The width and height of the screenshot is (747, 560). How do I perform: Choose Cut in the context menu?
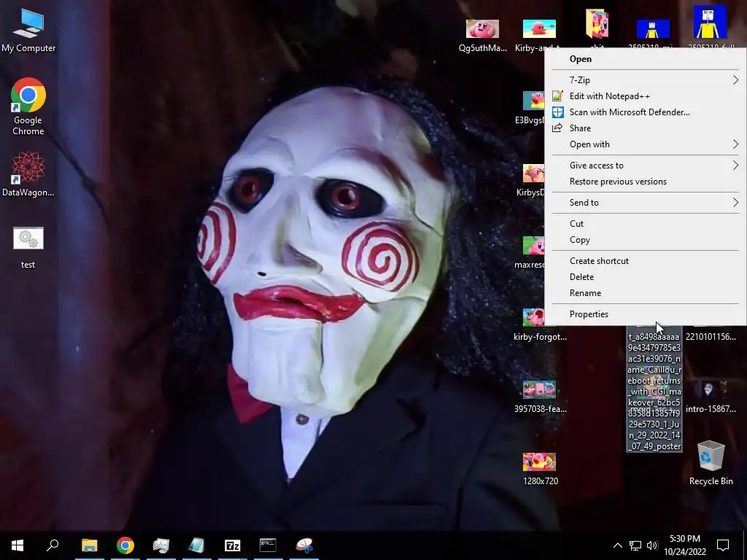point(646,224)
